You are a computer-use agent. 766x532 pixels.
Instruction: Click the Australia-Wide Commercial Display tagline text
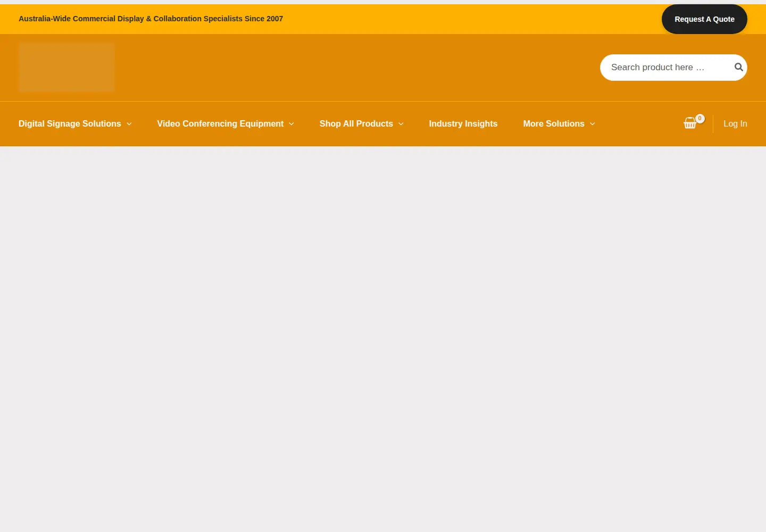tap(151, 19)
